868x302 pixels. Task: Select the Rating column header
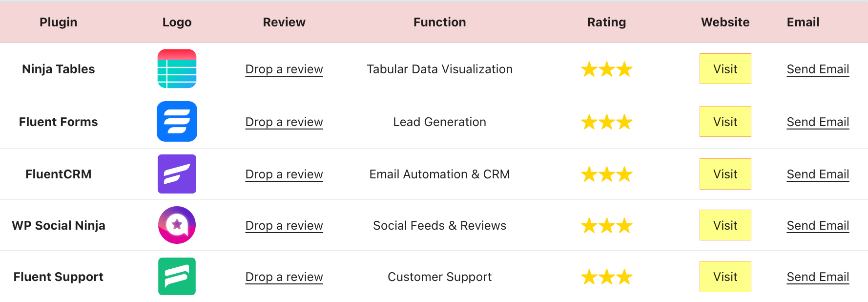(x=606, y=22)
